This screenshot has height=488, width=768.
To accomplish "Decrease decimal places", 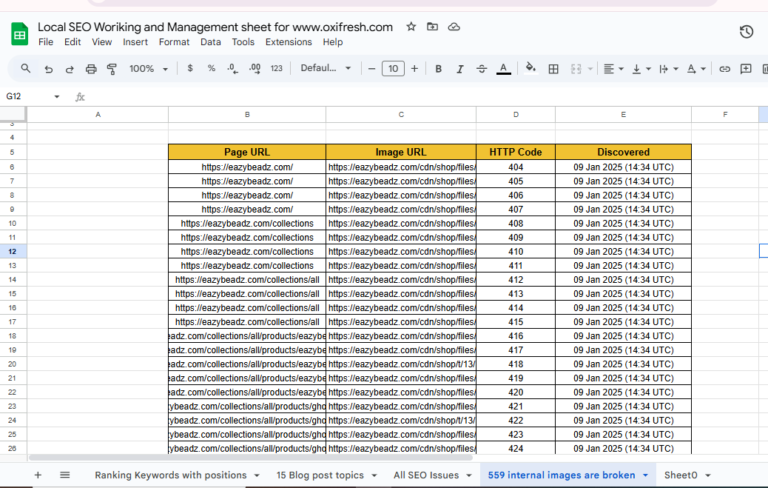I will [x=233, y=69].
